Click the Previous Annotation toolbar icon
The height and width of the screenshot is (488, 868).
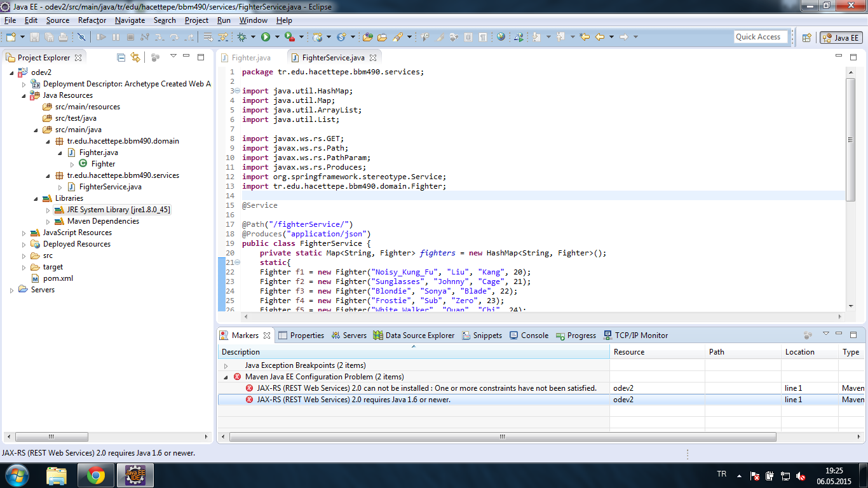coord(560,37)
